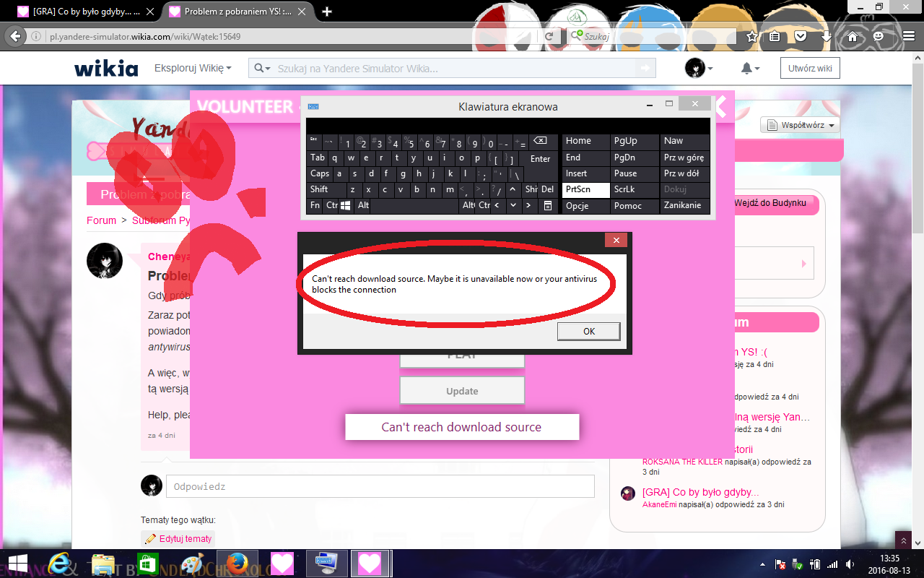This screenshot has height=578, width=924.
Task: Click the Firefox Szukaj search box
Action: point(652,36)
